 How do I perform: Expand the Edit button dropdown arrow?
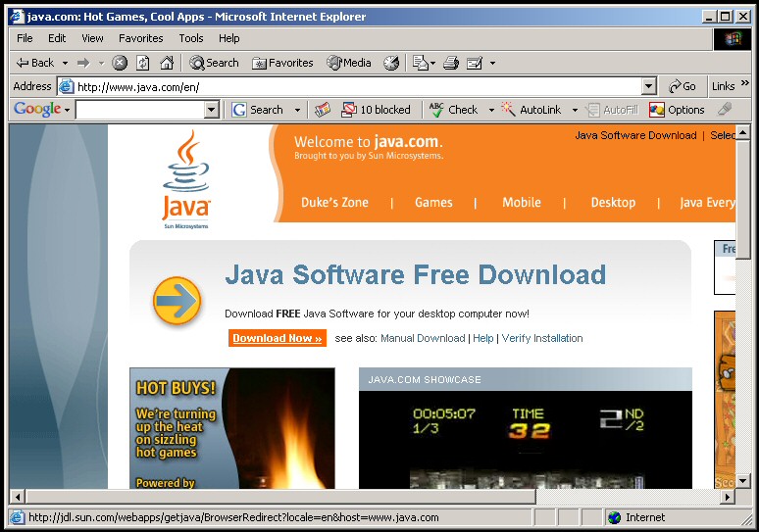coord(492,64)
